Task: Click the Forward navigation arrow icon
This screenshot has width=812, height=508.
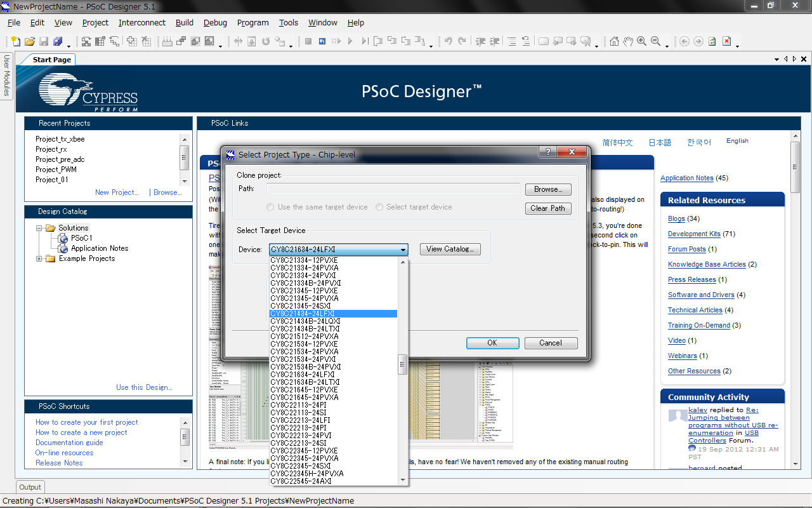Action: [698, 41]
